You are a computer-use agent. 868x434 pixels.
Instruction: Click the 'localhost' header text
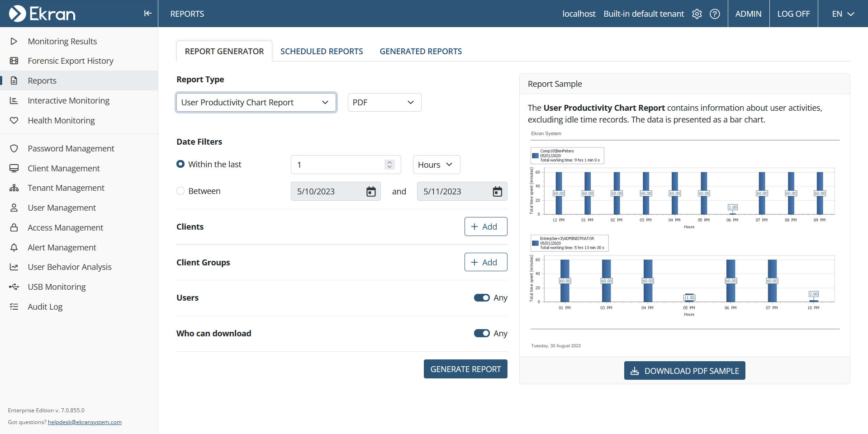[x=579, y=14]
